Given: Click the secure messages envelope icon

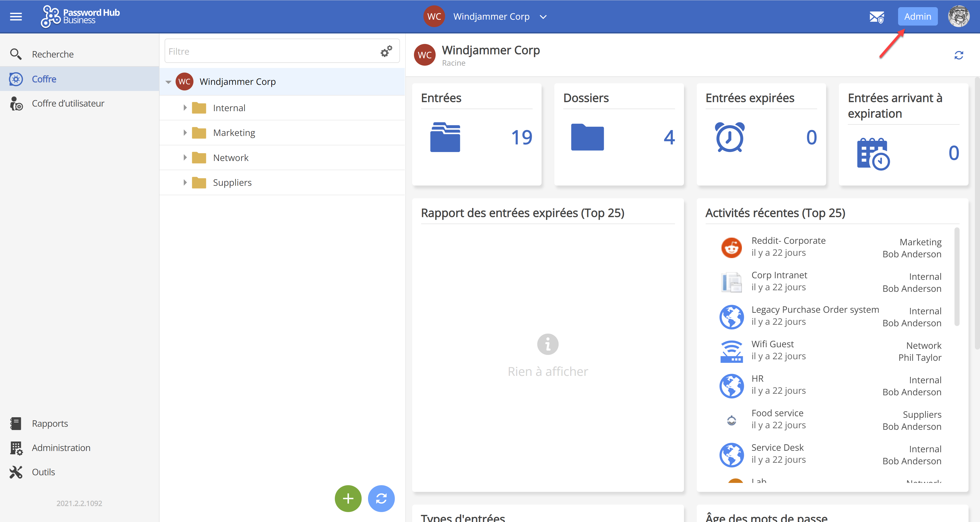Looking at the screenshot, I should click(x=876, y=17).
